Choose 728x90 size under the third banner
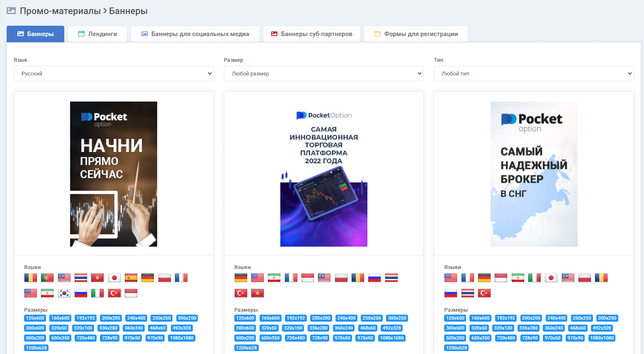644x354 pixels. (x=530, y=338)
